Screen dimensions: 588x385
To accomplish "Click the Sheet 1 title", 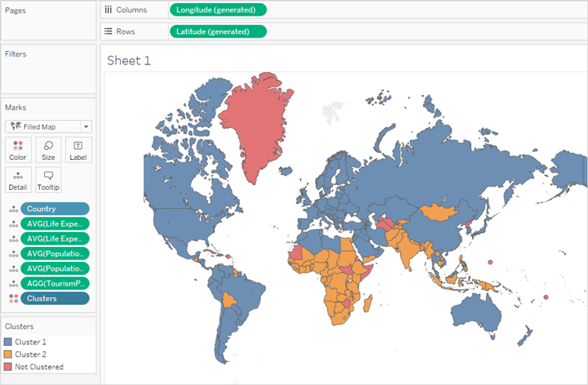I will tap(129, 60).
